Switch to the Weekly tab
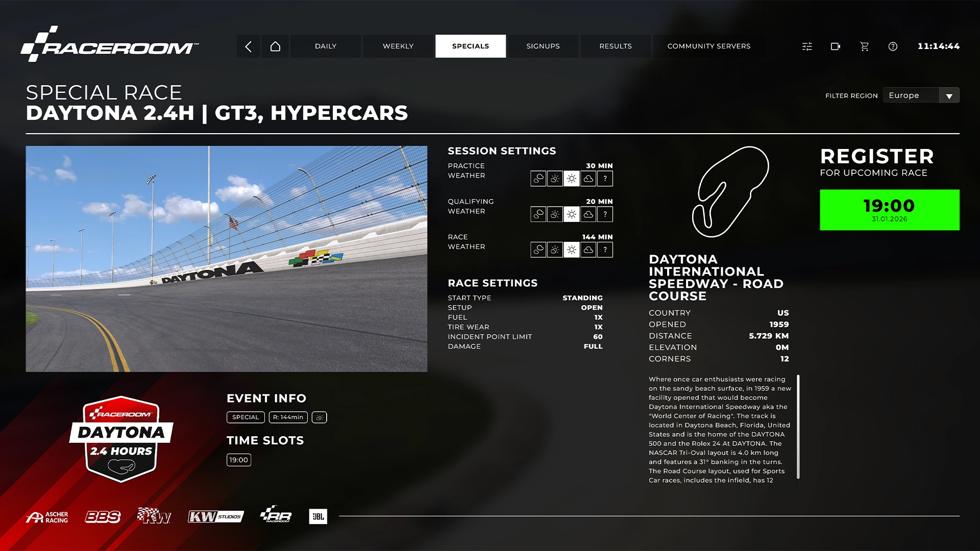980x551 pixels. click(398, 46)
